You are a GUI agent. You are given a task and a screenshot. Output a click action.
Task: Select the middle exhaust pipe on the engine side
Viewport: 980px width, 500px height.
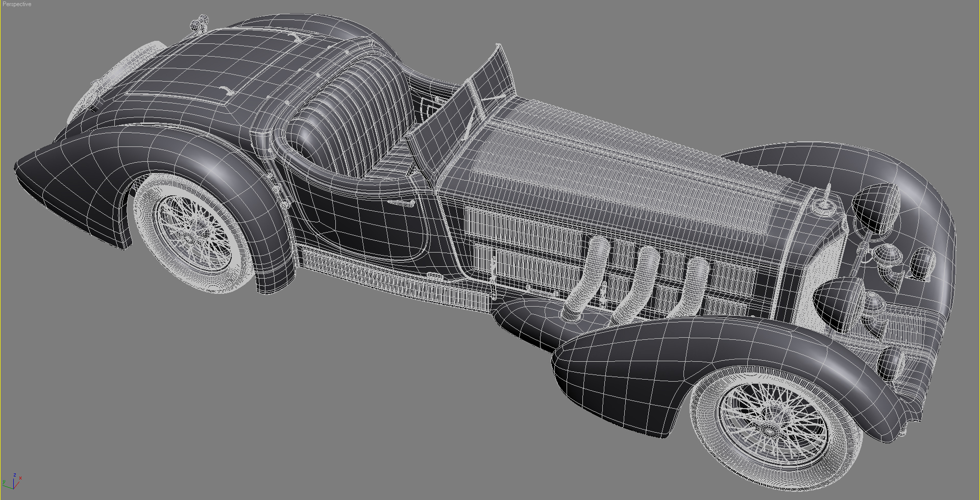(x=636, y=285)
